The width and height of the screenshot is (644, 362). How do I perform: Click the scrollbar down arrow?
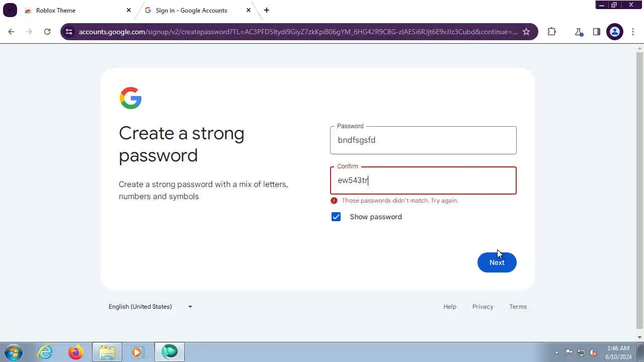pos(640,337)
